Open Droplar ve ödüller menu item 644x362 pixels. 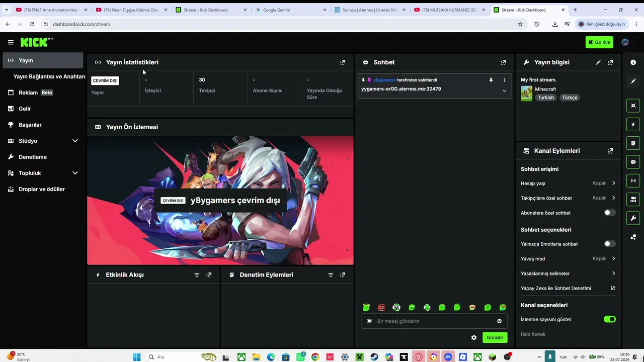tap(43, 189)
